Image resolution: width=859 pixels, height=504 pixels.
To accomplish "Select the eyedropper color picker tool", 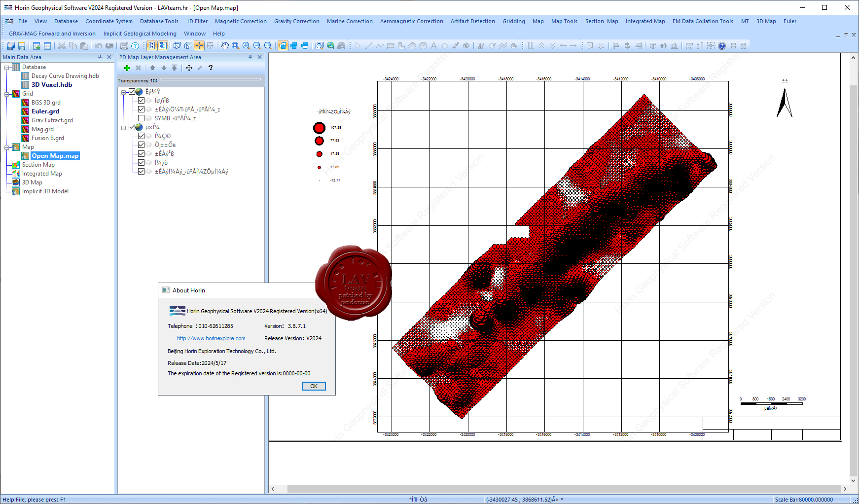I will click(x=456, y=46).
